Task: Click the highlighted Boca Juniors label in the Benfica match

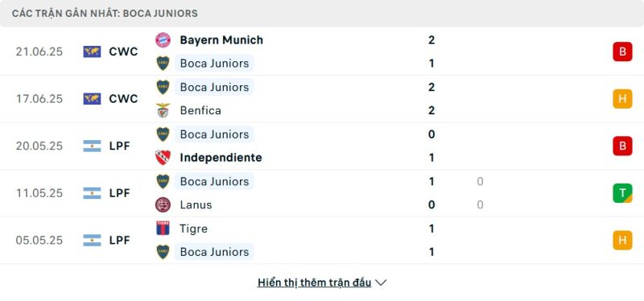Action: tap(214, 87)
